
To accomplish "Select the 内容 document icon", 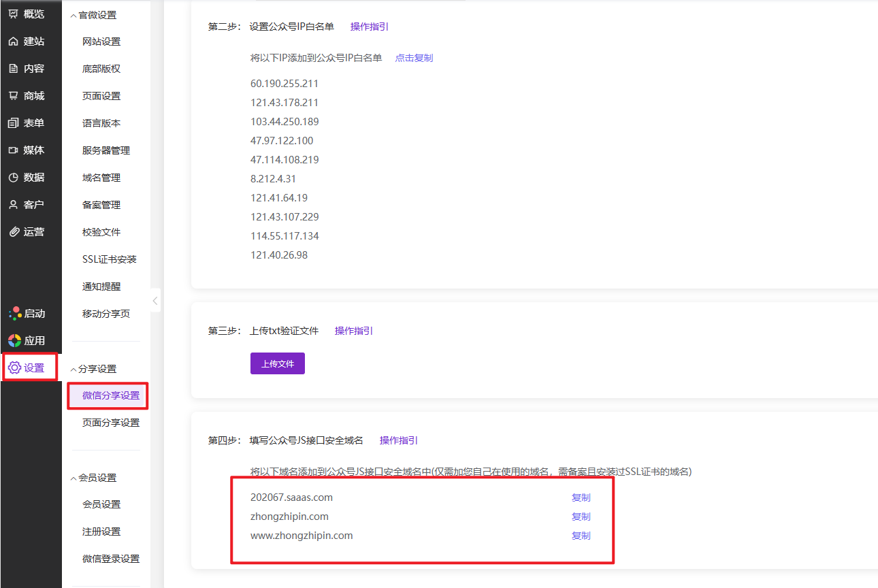I will pos(14,69).
